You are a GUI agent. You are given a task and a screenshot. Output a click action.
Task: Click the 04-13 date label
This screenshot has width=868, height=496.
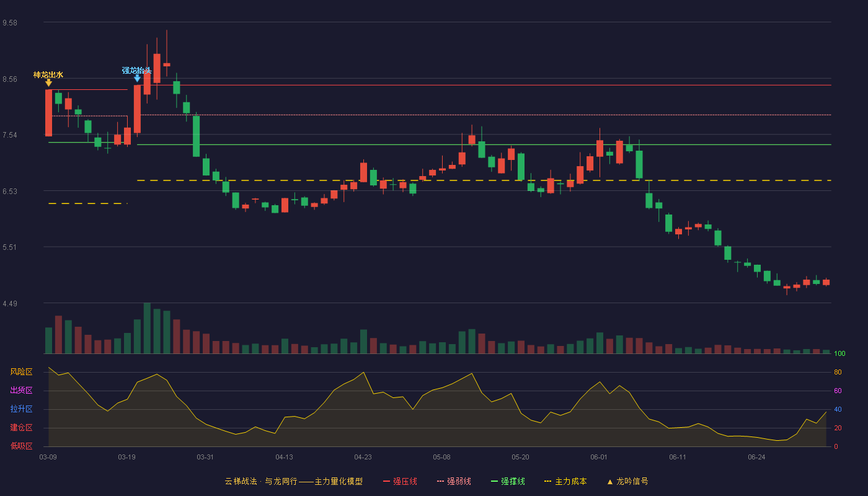[284, 457]
